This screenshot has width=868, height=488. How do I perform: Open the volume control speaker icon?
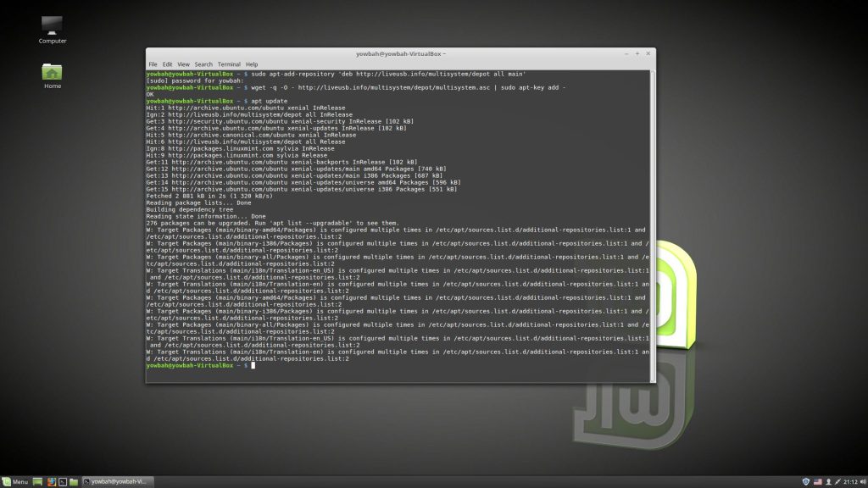click(861, 481)
